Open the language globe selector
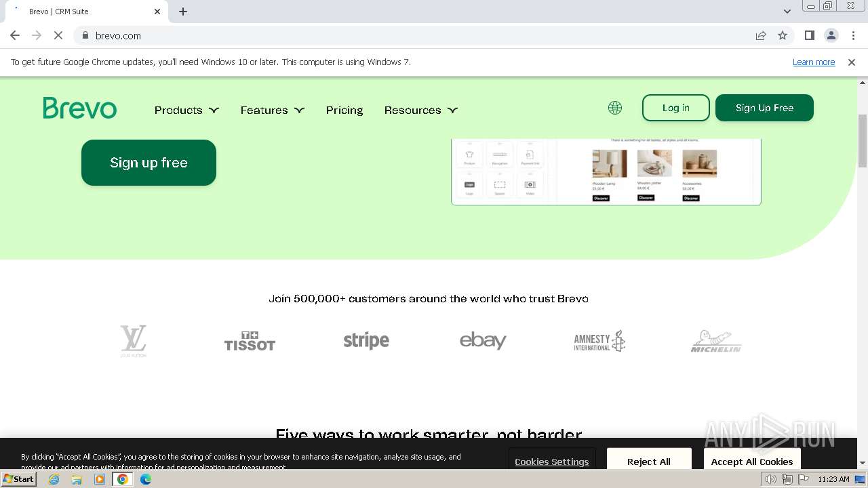This screenshot has height=488, width=868. coord(615,108)
